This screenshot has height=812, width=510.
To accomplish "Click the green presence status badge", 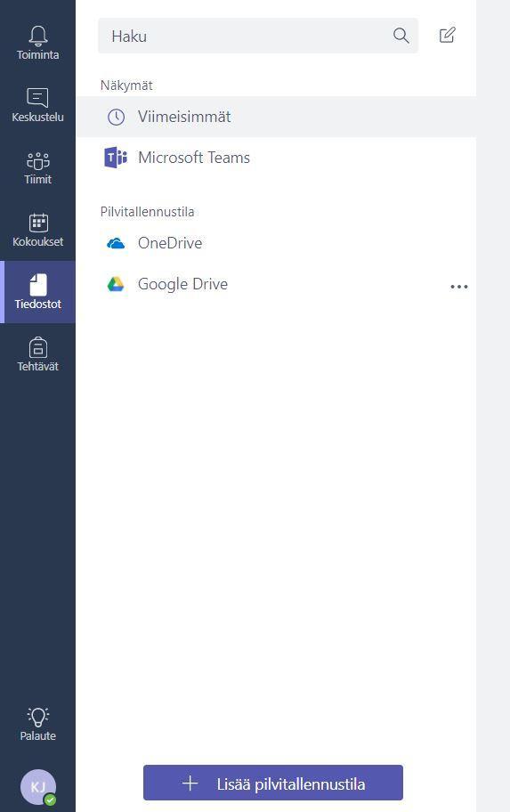I will pos(50,800).
